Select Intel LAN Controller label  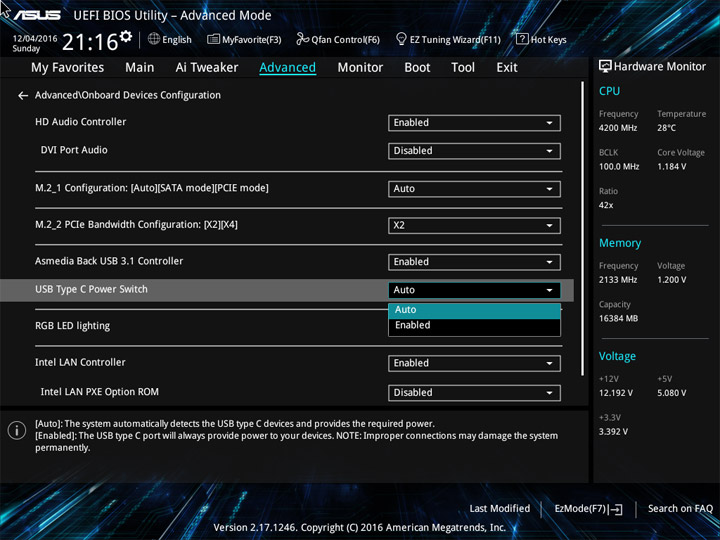(80, 362)
